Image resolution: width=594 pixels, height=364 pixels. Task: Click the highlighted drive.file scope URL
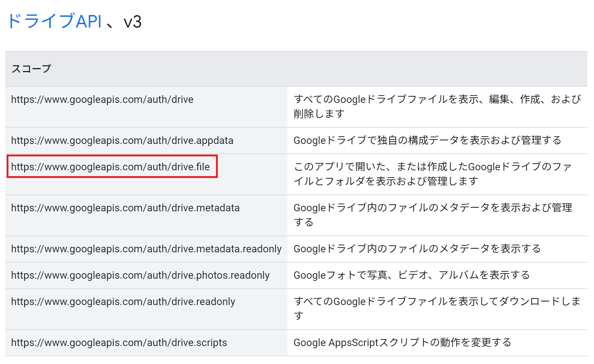coord(110,167)
